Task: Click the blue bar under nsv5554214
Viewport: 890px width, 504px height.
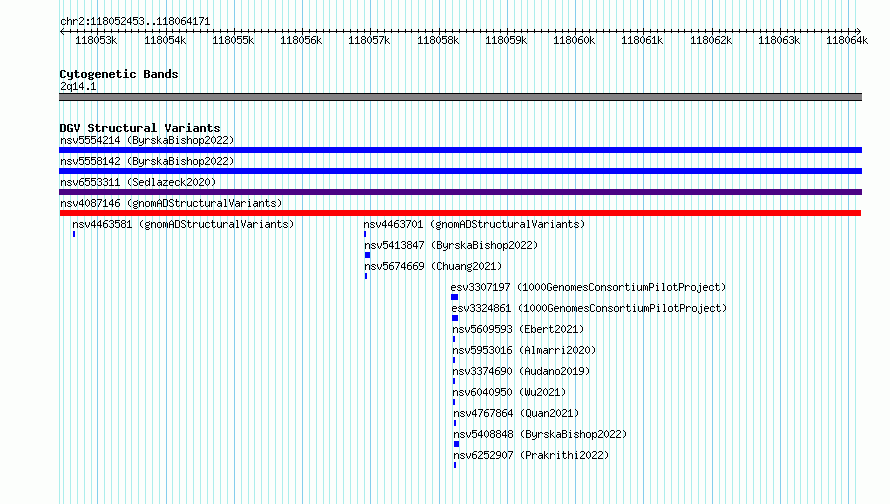Action: click(x=460, y=150)
